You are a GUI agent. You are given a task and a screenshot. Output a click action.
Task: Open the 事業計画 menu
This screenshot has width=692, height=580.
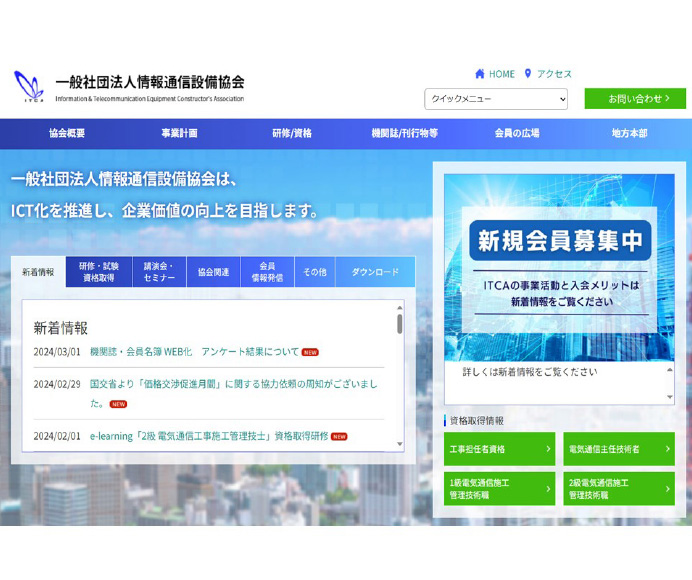pos(179,133)
